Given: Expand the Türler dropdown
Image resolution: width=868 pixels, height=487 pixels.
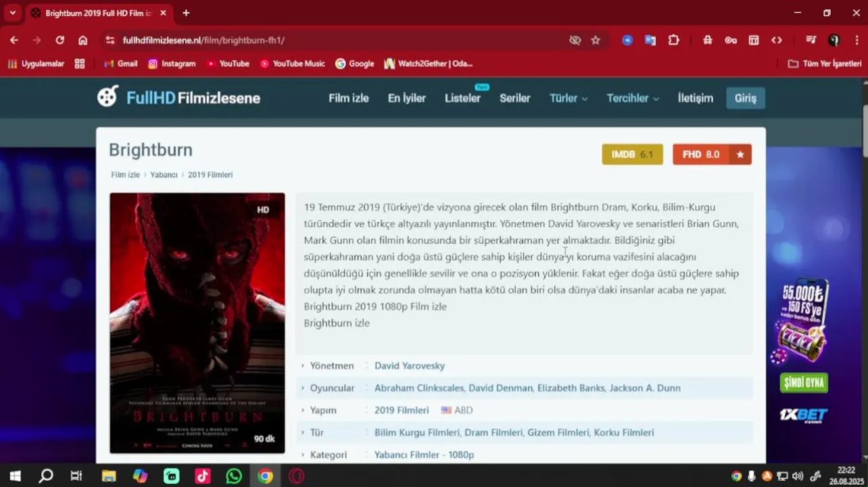Looking at the screenshot, I should [569, 98].
